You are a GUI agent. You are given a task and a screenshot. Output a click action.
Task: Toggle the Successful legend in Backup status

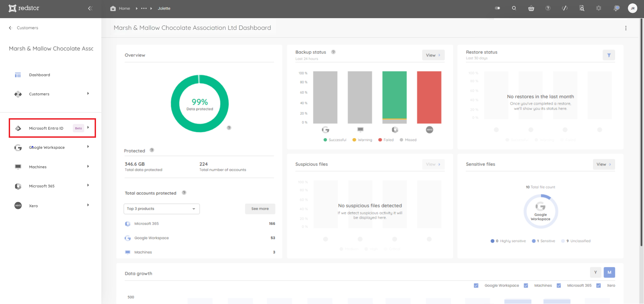pyautogui.click(x=335, y=140)
